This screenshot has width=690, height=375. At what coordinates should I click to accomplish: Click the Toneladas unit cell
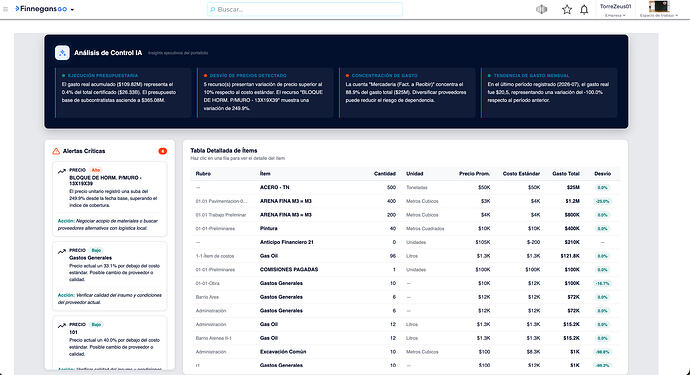[417, 188]
